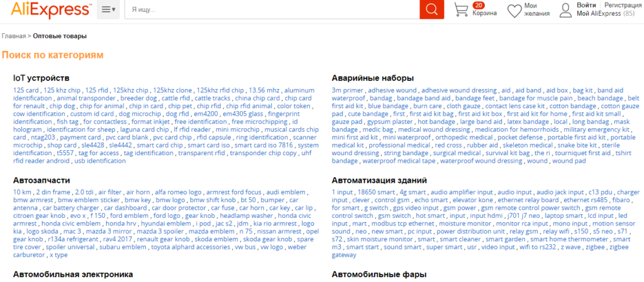Click the 'Автозапчасти' category heading

[x=42, y=180]
